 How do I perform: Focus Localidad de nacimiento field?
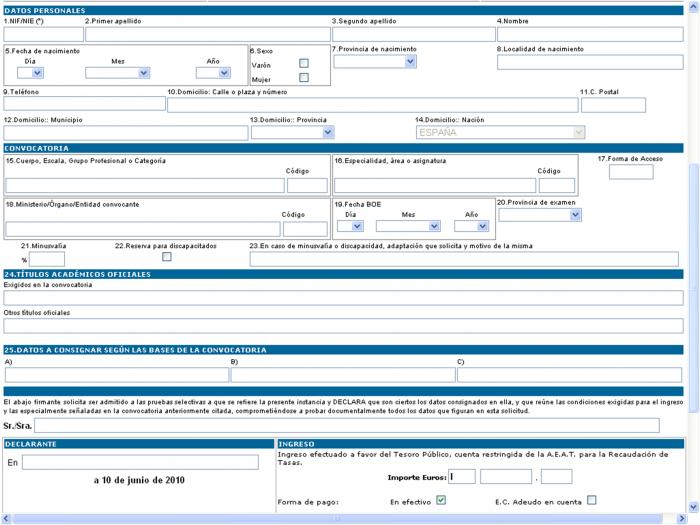click(590, 62)
